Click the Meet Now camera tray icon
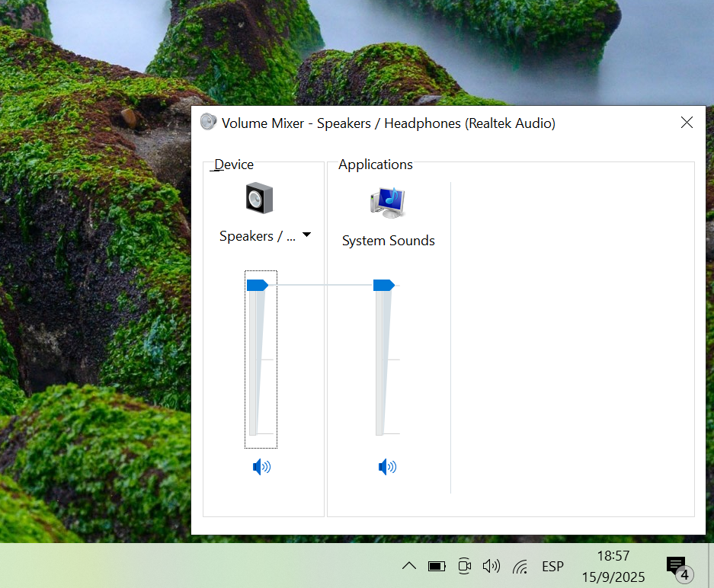Screen dimensions: 714x588 (464, 566)
